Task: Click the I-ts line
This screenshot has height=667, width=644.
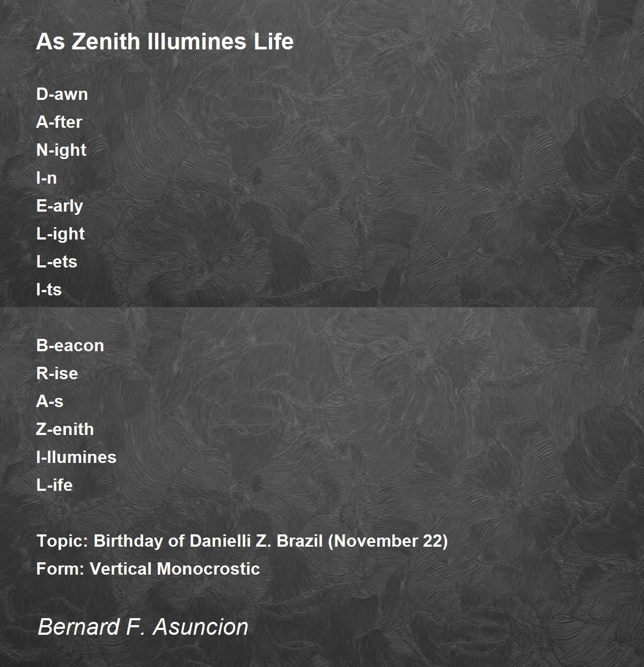Action: click(49, 289)
